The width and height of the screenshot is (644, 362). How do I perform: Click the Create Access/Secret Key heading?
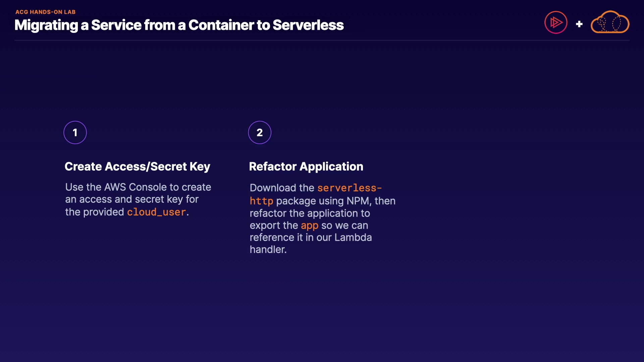(x=137, y=167)
